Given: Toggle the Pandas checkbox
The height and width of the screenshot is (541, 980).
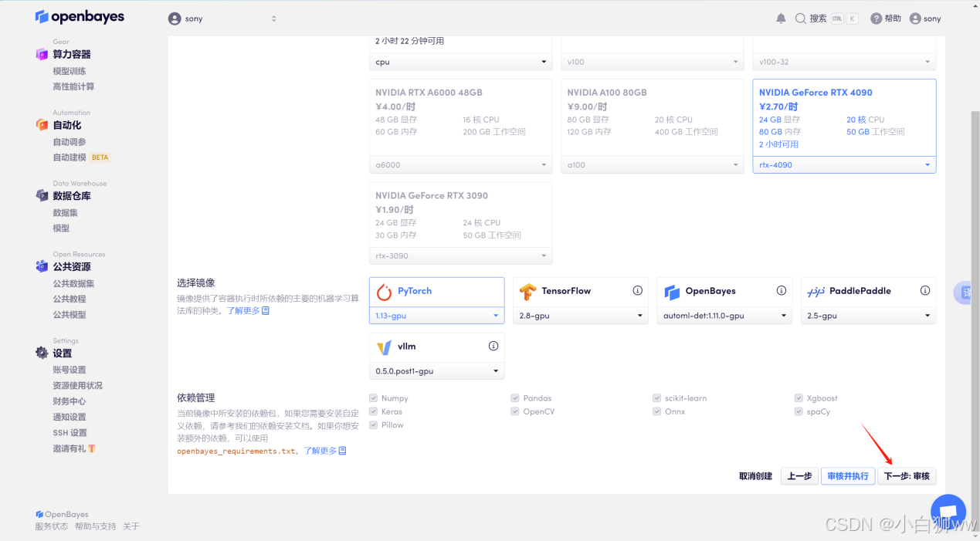Looking at the screenshot, I should 515,398.
